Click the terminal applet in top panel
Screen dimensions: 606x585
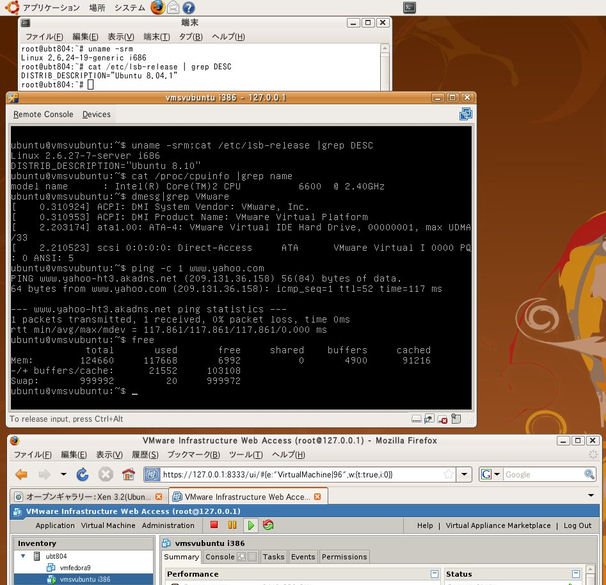[409, 7]
